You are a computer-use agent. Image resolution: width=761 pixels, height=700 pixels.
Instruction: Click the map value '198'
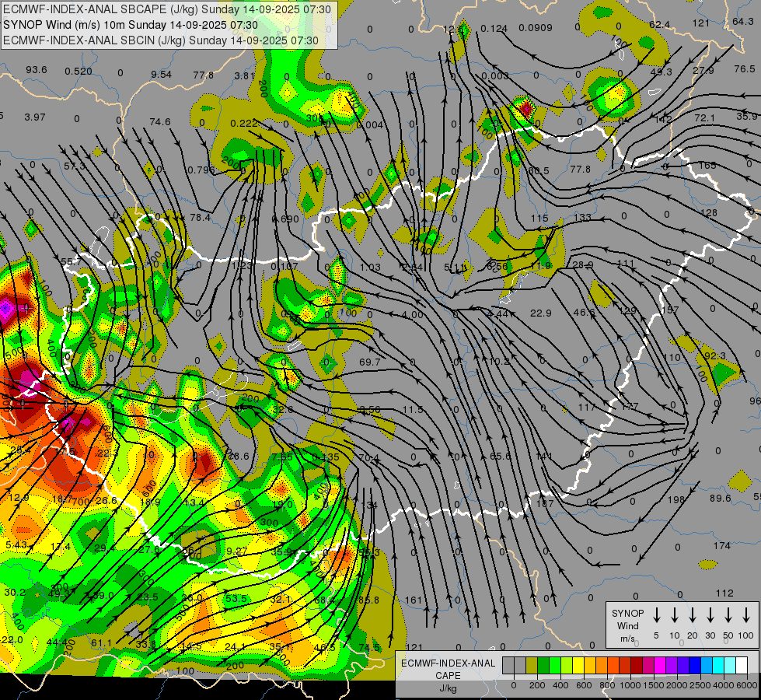pos(676,499)
